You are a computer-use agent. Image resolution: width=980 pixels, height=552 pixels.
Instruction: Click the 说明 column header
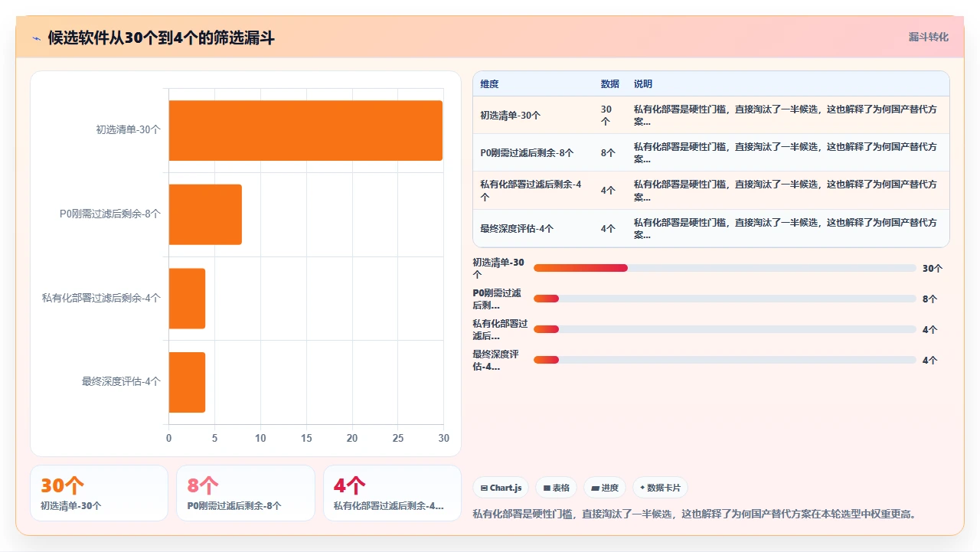[x=643, y=84]
